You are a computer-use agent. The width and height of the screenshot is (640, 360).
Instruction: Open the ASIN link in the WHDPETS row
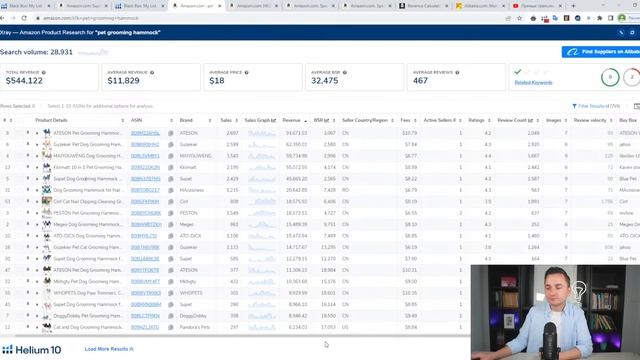(x=146, y=293)
